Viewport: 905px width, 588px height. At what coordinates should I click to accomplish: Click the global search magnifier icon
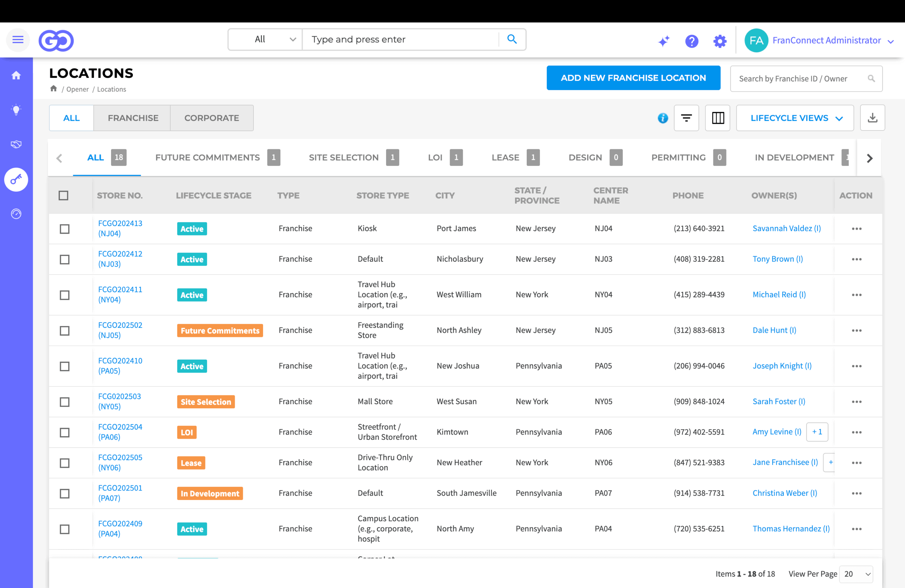pos(512,39)
